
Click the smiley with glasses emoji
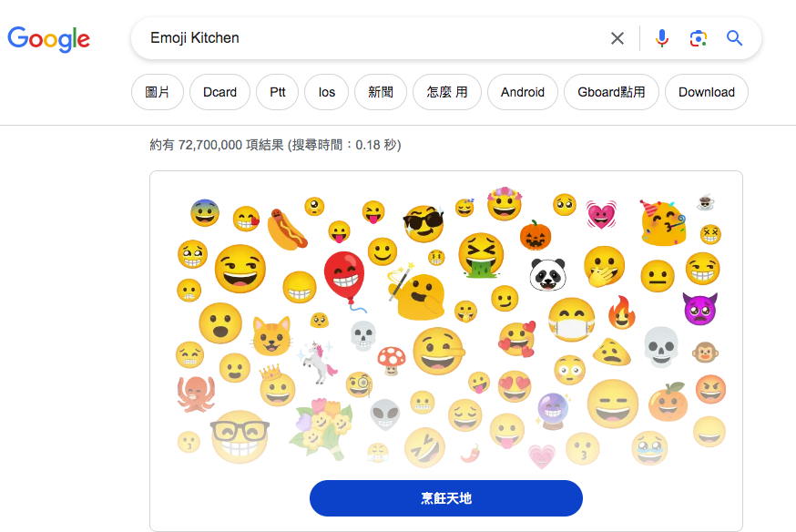[240, 437]
